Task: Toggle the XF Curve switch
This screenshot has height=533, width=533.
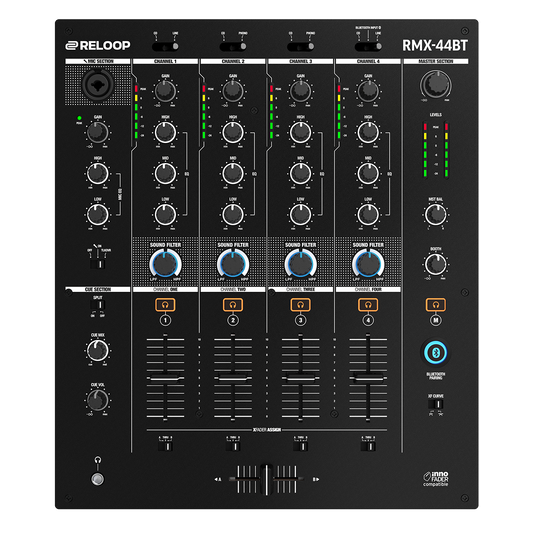Action: pos(436,404)
